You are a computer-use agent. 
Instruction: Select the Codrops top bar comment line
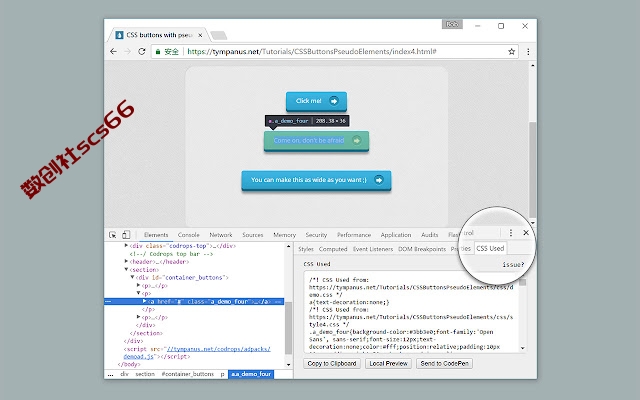[171, 253]
